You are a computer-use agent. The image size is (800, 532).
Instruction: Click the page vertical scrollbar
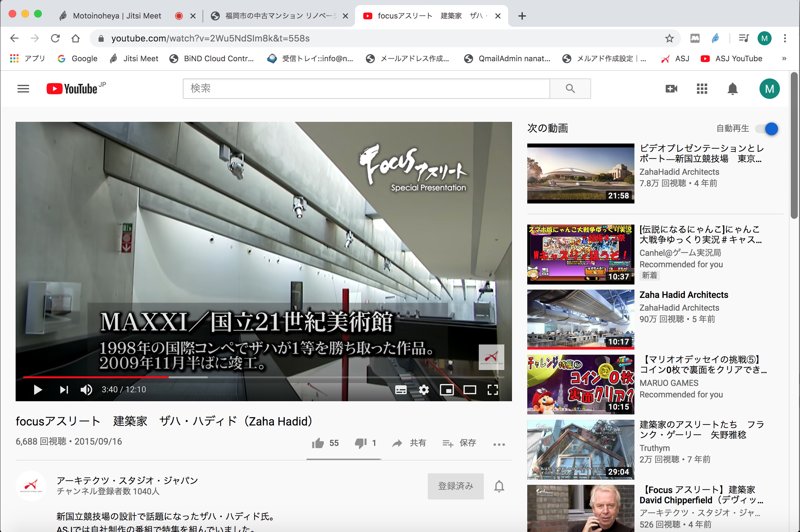pyautogui.click(x=794, y=146)
